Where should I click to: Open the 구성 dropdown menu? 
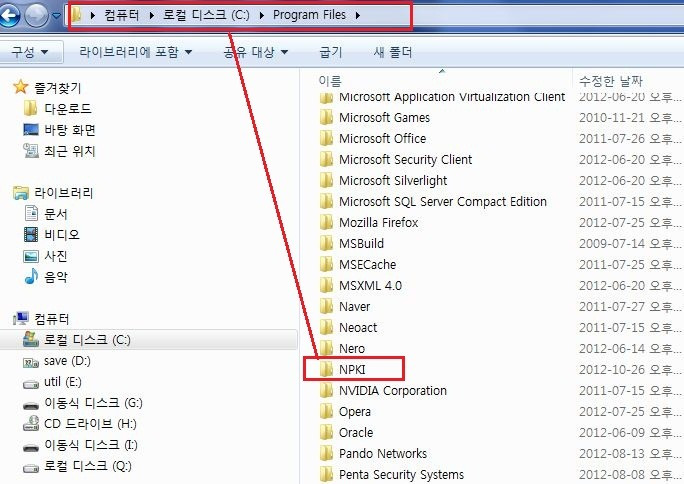pyautogui.click(x=30, y=52)
